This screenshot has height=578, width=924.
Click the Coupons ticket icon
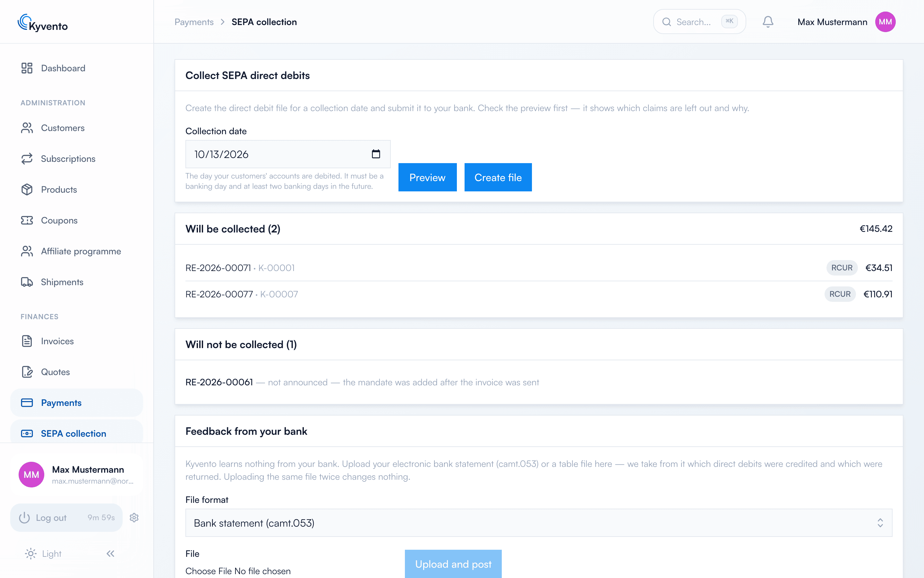[27, 220]
